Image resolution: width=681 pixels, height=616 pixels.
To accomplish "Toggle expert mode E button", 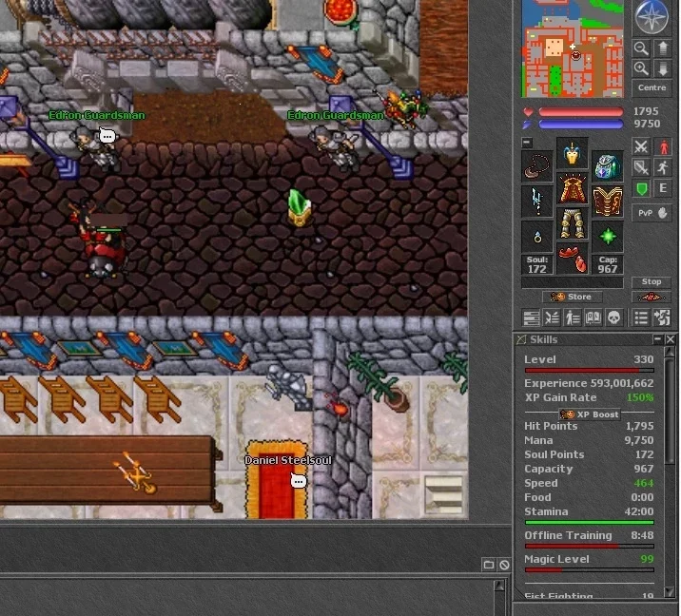I will point(663,188).
